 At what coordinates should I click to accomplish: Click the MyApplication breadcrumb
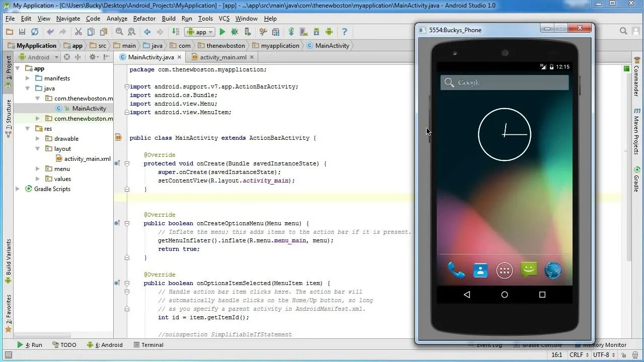tap(32, 45)
